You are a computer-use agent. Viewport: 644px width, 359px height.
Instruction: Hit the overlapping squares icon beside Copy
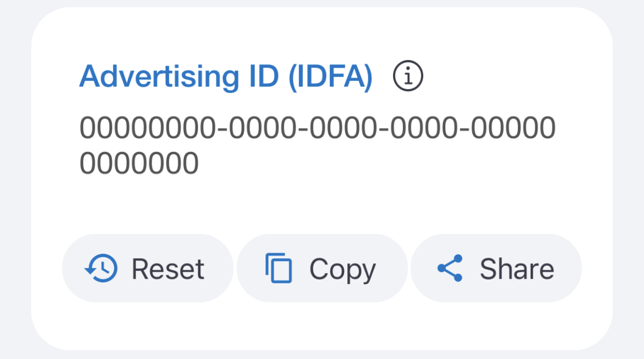tap(278, 268)
